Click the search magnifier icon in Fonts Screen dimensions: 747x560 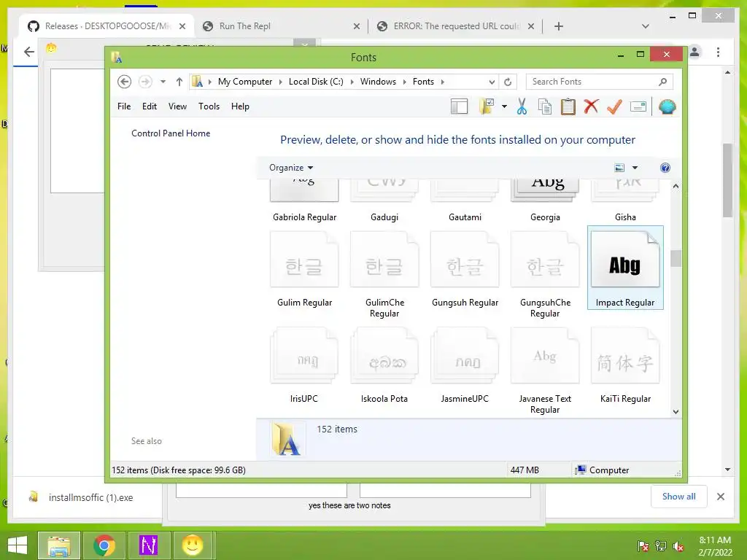(x=662, y=82)
